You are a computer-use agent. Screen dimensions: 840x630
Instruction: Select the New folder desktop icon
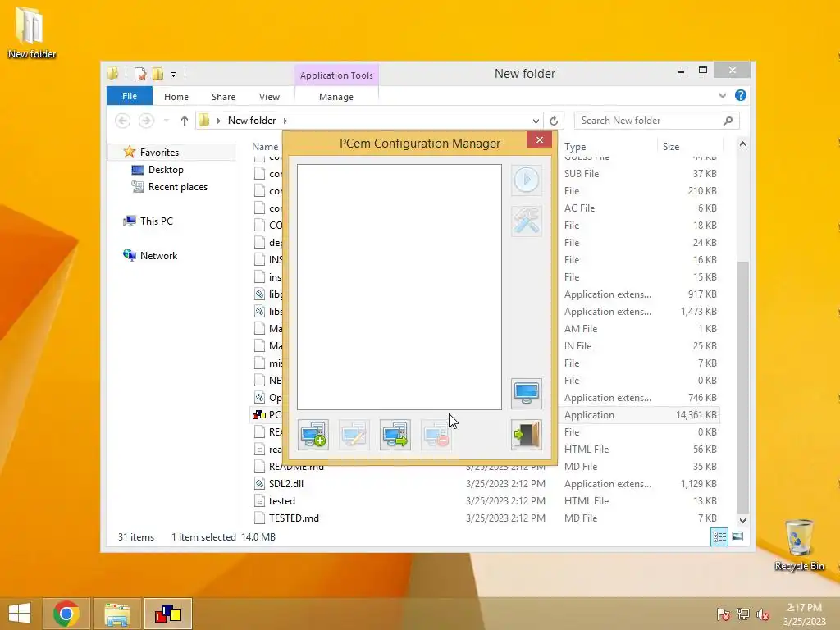31,32
